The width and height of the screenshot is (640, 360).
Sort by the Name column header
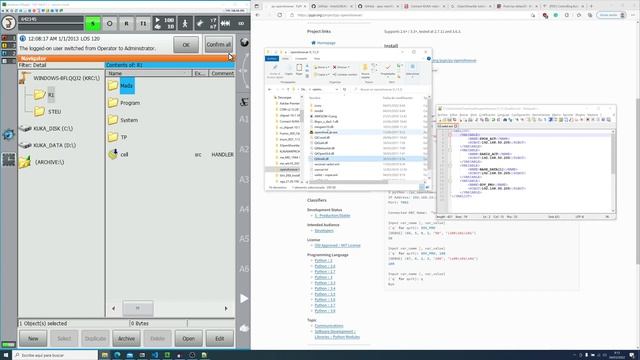(149, 73)
